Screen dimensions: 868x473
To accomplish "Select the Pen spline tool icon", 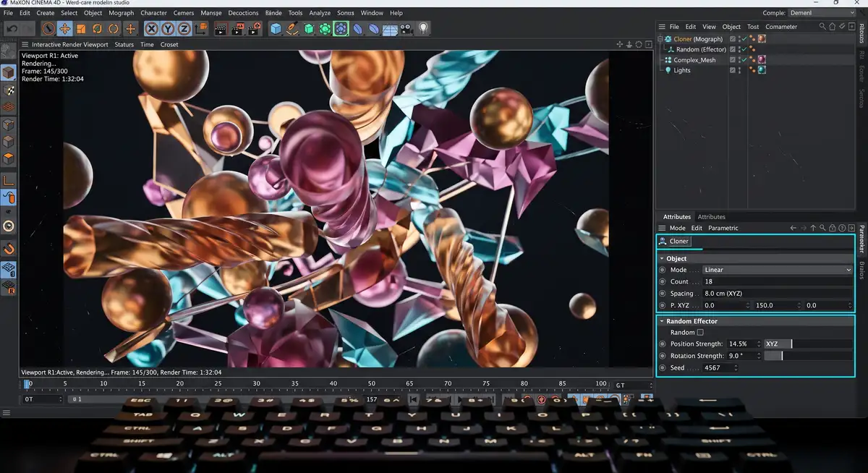I will pyautogui.click(x=292, y=29).
